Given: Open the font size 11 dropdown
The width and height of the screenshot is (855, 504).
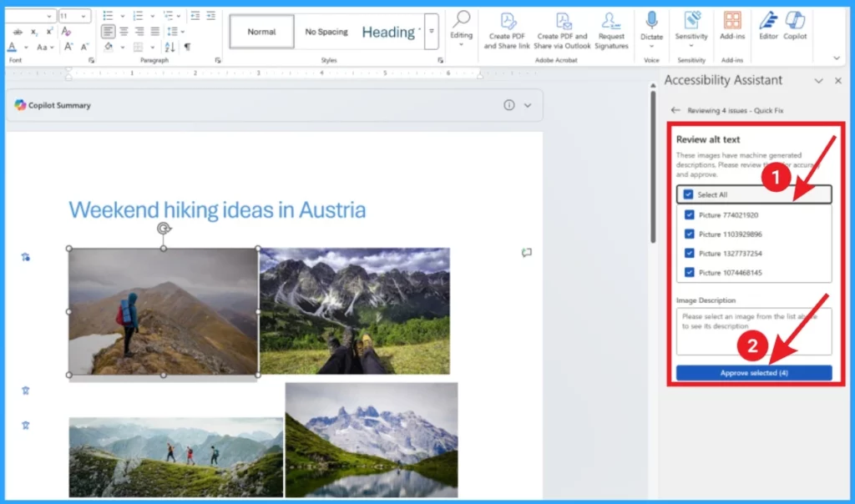Looking at the screenshot, I should pyautogui.click(x=83, y=16).
